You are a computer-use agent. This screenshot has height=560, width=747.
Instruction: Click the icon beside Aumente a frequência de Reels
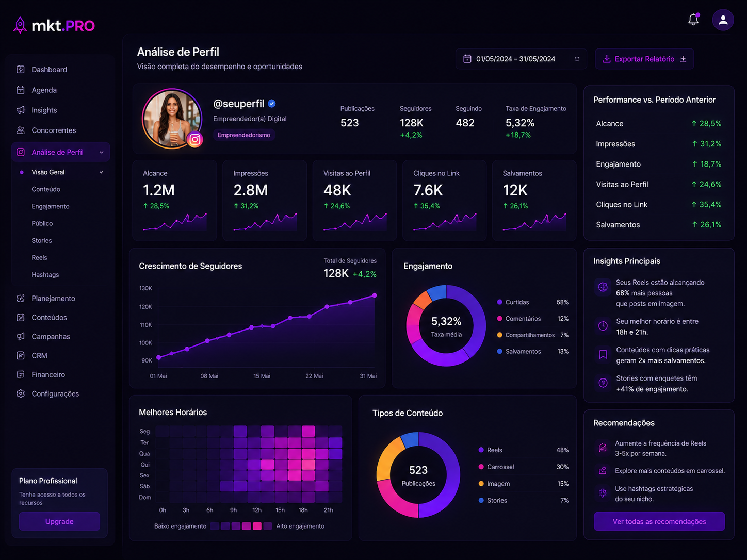603,448
